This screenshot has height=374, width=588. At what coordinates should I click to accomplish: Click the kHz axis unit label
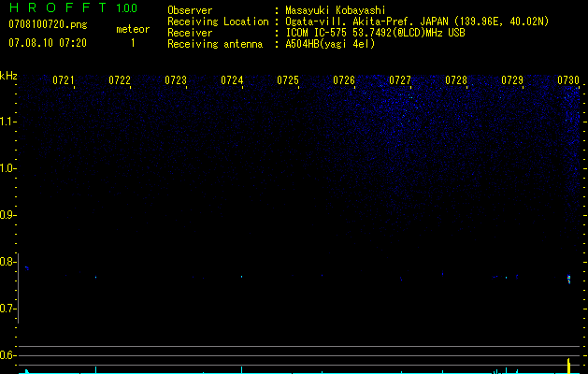coord(8,76)
